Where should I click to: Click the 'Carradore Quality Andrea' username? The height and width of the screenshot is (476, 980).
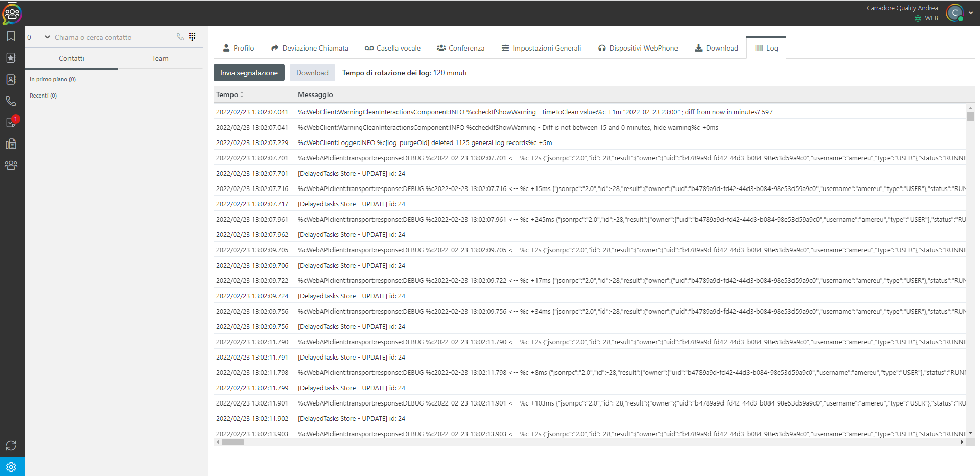(902, 8)
